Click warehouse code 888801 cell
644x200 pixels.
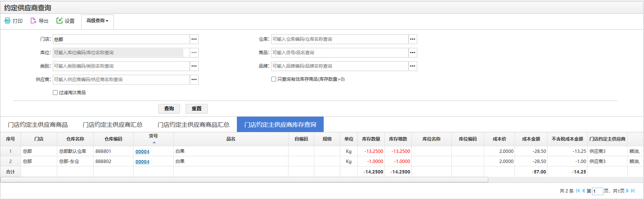click(x=113, y=151)
